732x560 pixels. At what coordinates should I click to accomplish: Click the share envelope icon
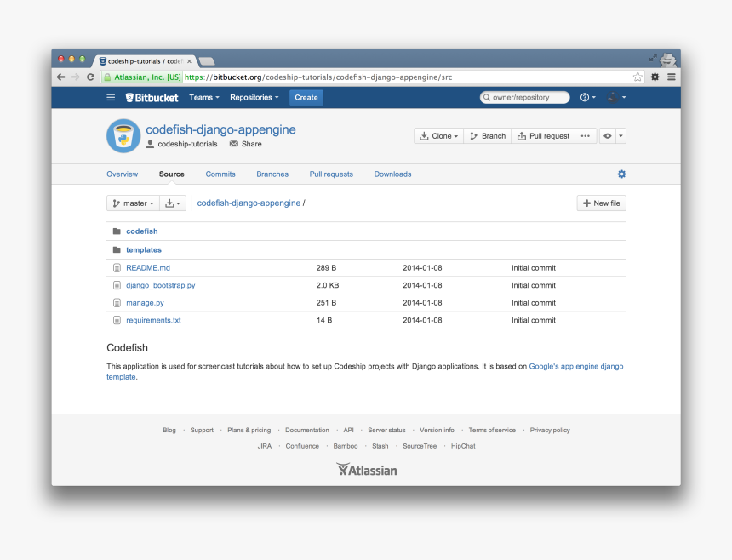point(234,144)
